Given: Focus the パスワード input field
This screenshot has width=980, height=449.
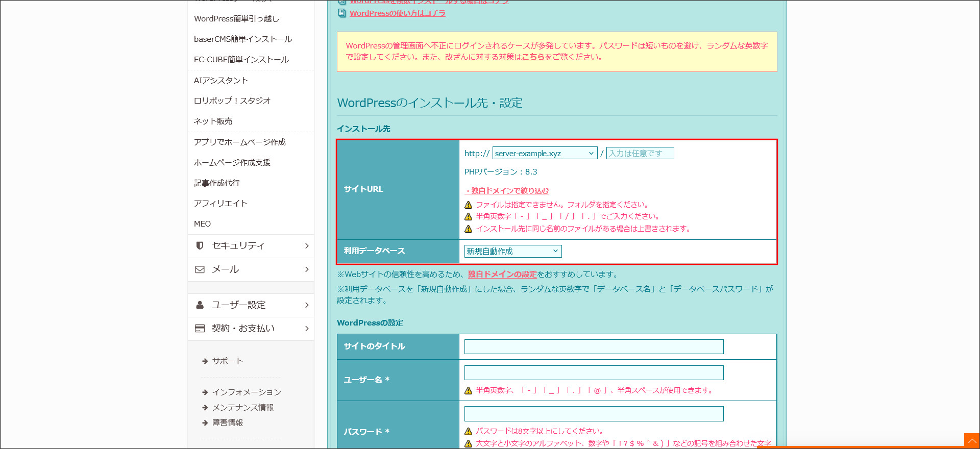Looking at the screenshot, I should [594, 414].
